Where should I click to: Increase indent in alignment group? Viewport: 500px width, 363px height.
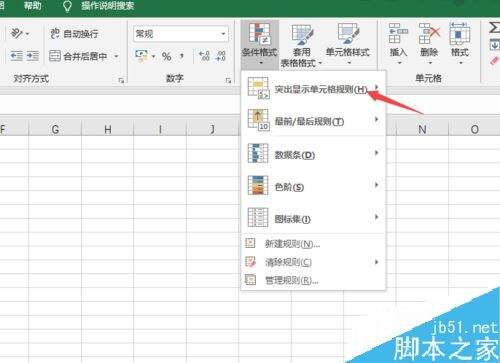[33, 56]
